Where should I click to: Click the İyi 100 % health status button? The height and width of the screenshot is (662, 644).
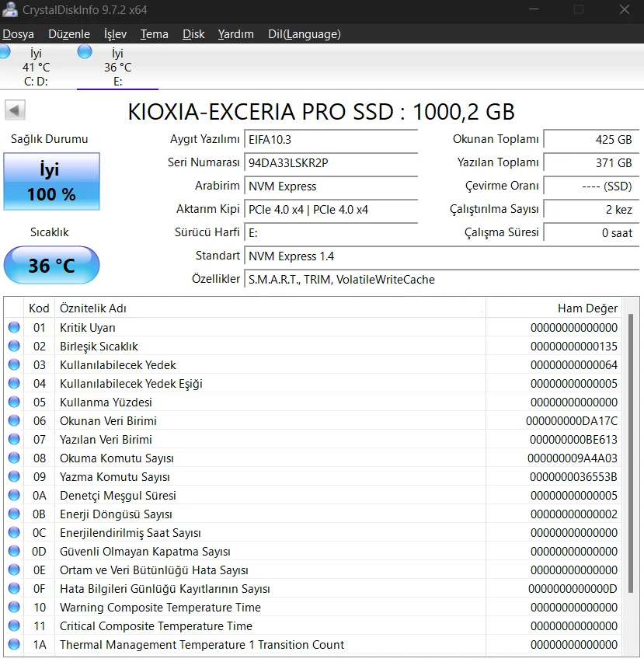[52, 182]
